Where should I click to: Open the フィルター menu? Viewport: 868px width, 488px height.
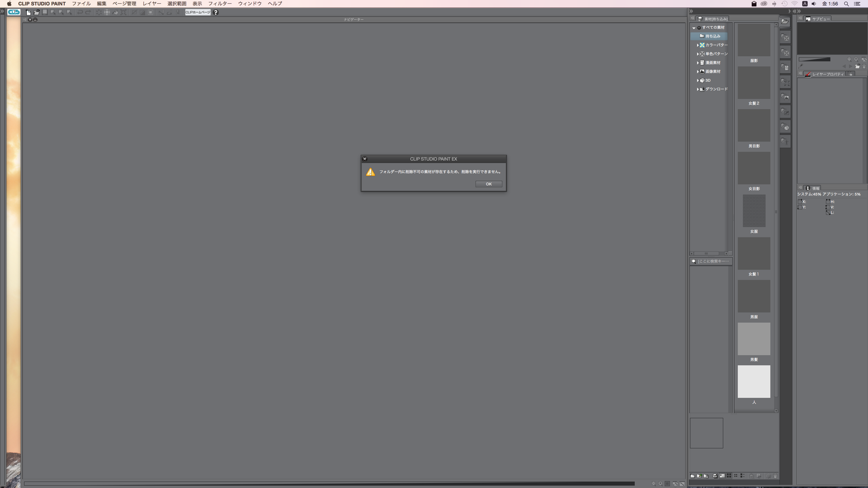[220, 4]
